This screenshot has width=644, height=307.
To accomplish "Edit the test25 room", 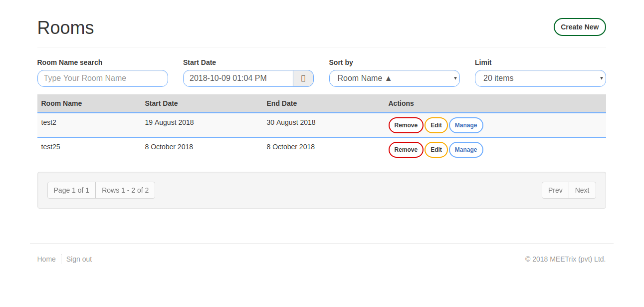I will coord(436,150).
